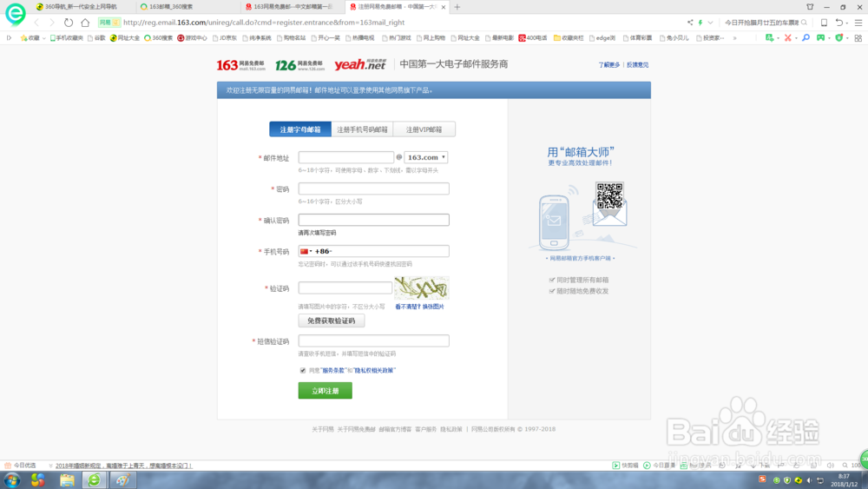
Task: Open the browser home page icon
Action: point(85,23)
